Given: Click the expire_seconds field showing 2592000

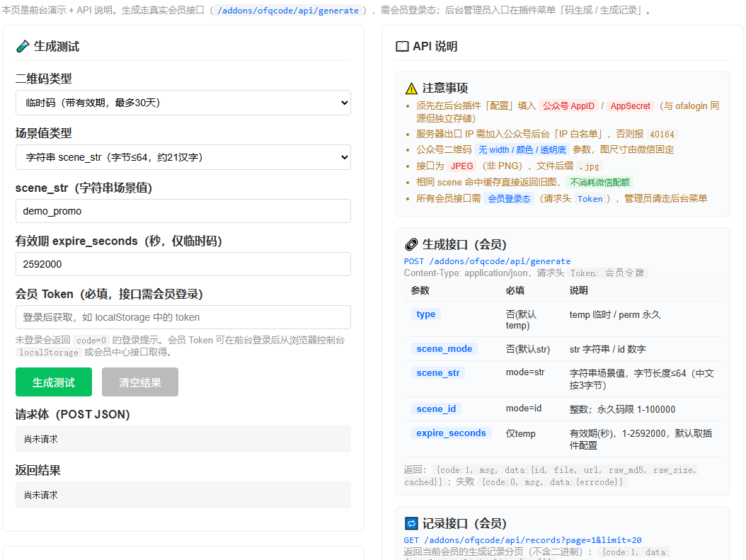Looking at the screenshot, I should pyautogui.click(x=183, y=264).
